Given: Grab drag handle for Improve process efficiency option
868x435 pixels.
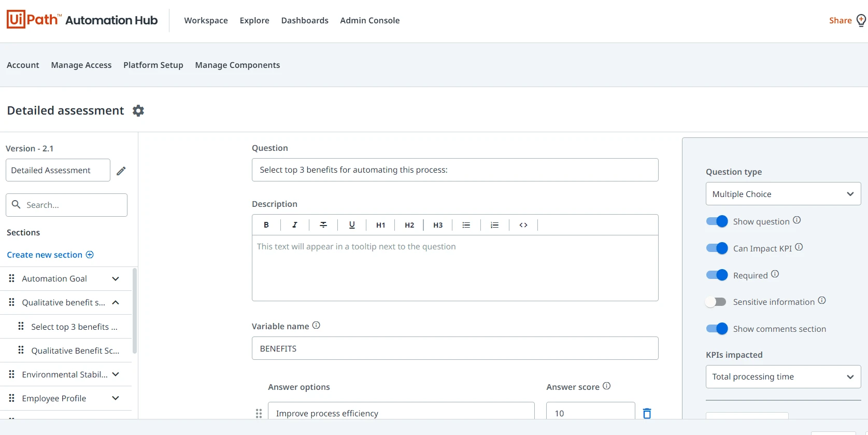Looking at the screenshot, I should pyautogui.click(x=259, y=413).
